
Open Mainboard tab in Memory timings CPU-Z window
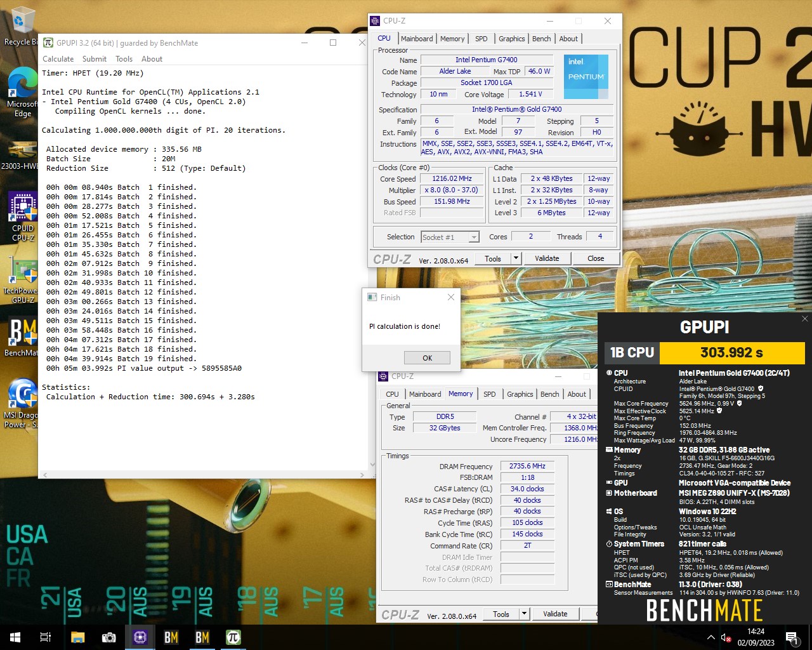(425, 394)
